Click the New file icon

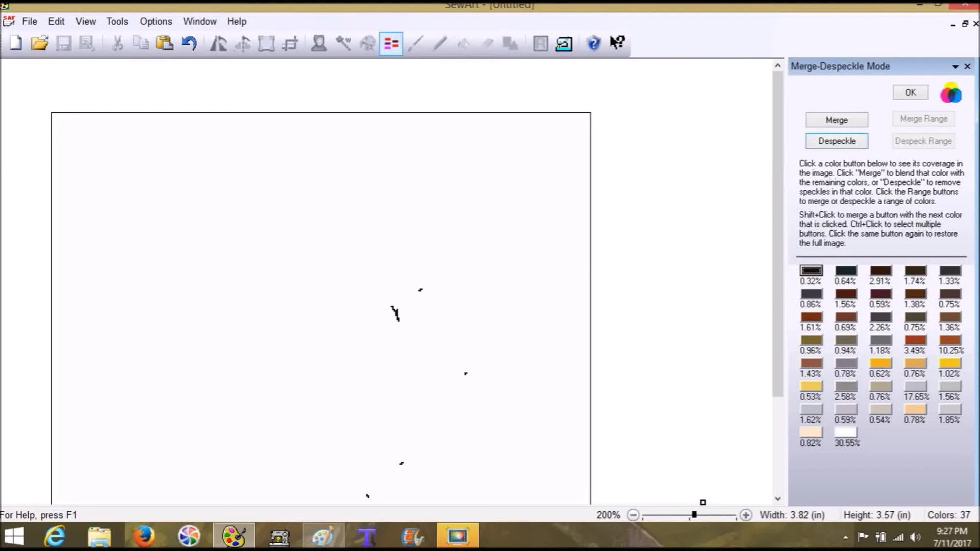tap(16, 43)
